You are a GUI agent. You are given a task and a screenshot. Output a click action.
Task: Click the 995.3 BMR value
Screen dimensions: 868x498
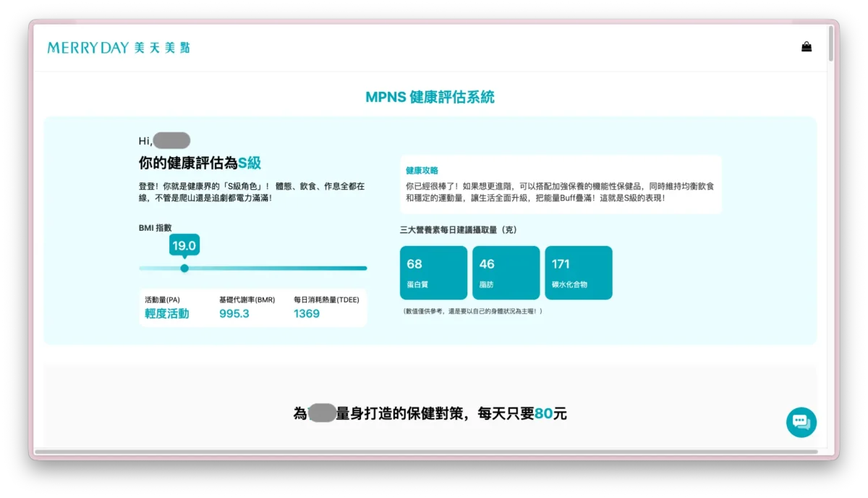(234, 314)
